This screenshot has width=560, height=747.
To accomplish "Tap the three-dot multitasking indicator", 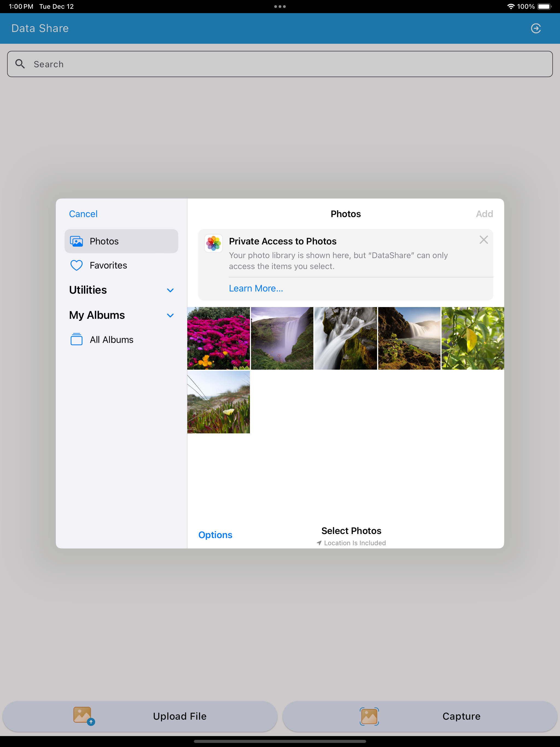I will (x=280, y=6).
